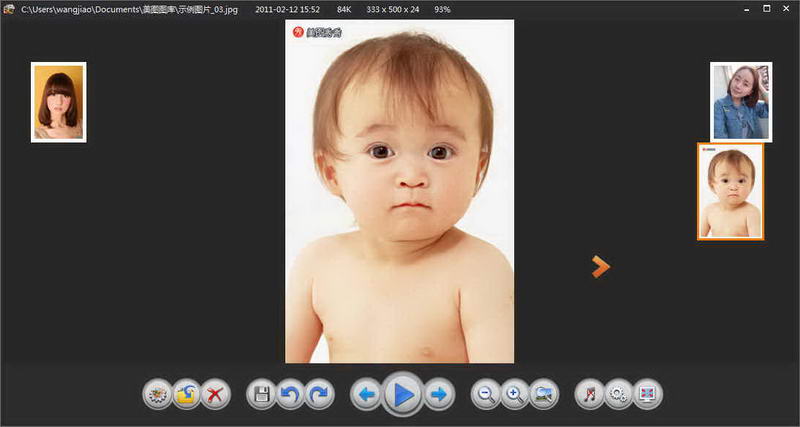Click the fit-to-window magnifier picture icon
The height and width of the screenshot is (427, 800).
(x=544, y=394)
